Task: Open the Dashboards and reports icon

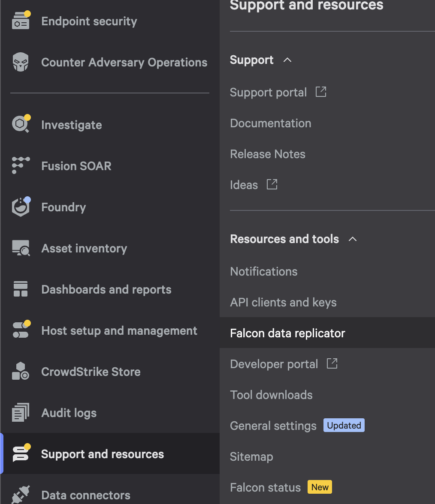Action: [x=21, y=289]
